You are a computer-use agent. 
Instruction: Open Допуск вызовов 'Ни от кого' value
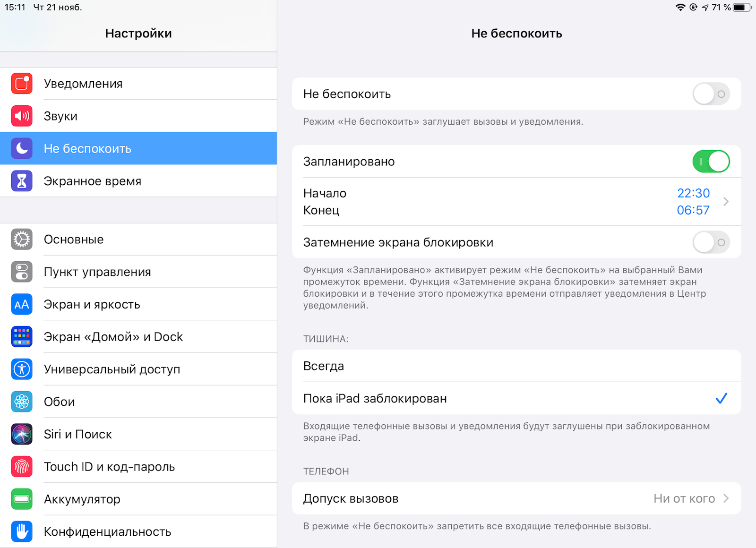[x=684, y=498]
